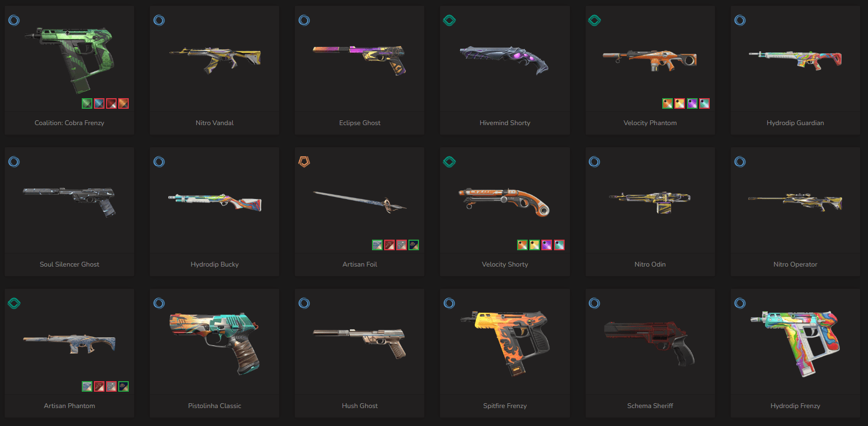The image size is (868, 426).
Task: Choose the red variant swatch on Artisan Foil
Action: 389,245
